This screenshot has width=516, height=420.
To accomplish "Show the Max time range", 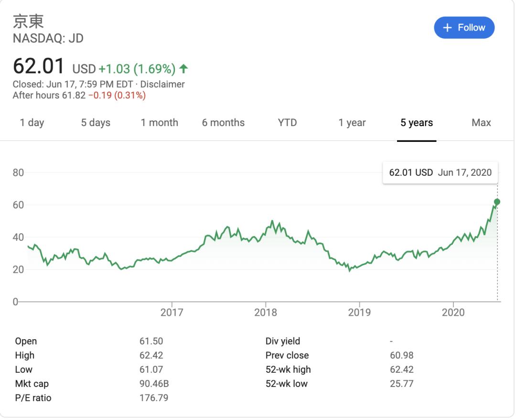I will pos(481,123).
